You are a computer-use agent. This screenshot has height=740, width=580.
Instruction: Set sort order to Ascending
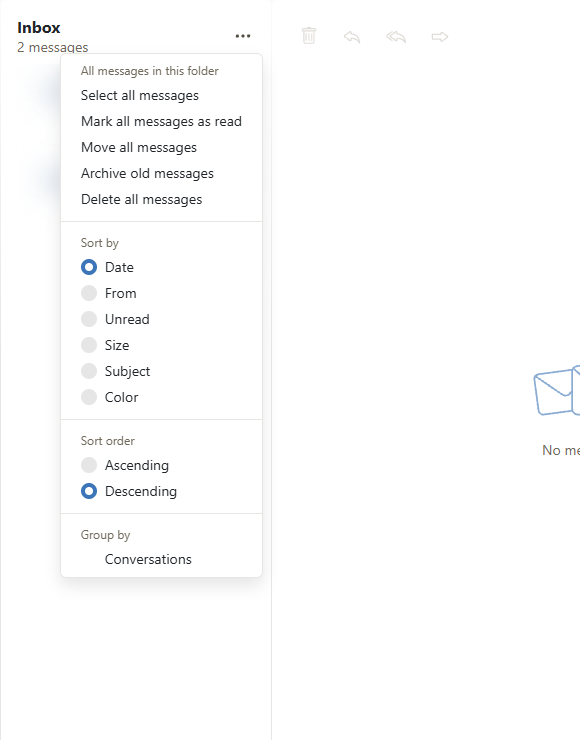pos(89,465)
